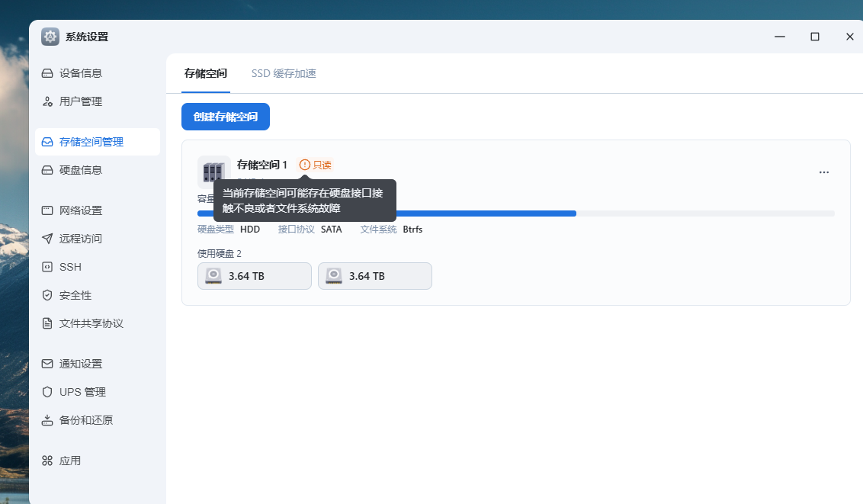Viewport: 863px width, 504px height.
Task: Select the second 3.64 TB disk card
Action: [x=375, y=276]
